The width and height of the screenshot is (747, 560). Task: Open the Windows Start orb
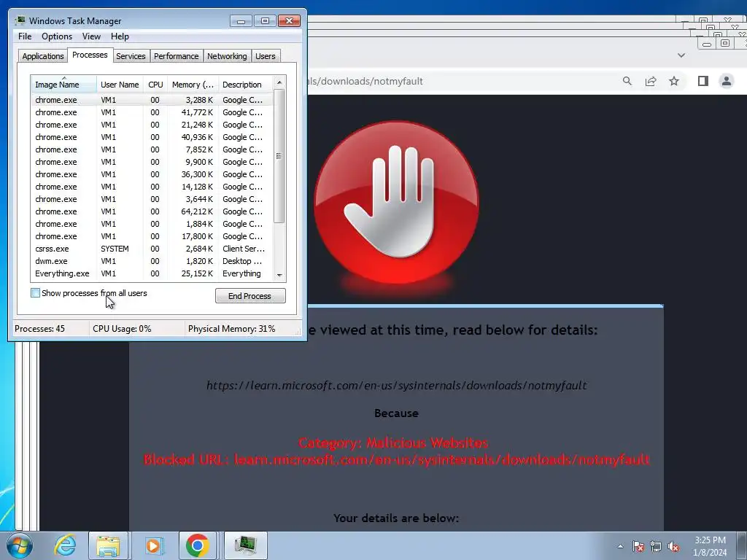(20, 545)
